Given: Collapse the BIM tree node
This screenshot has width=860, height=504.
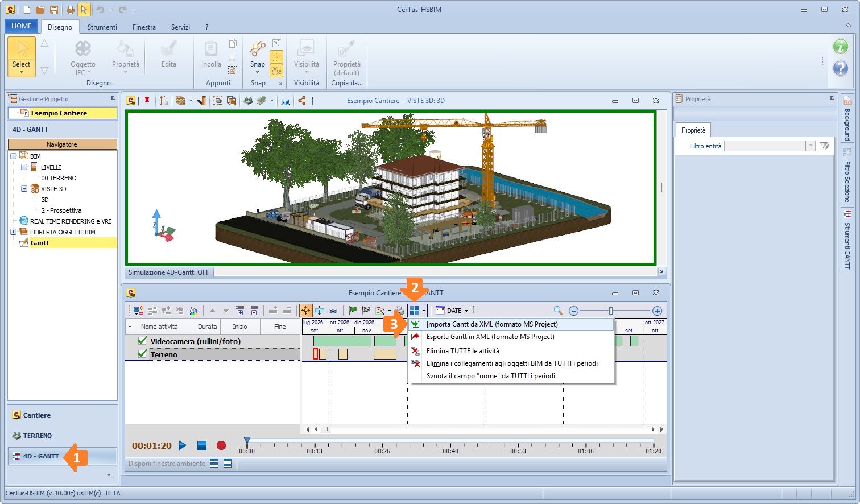Looking at the screenshot, I should click(13, 156).
